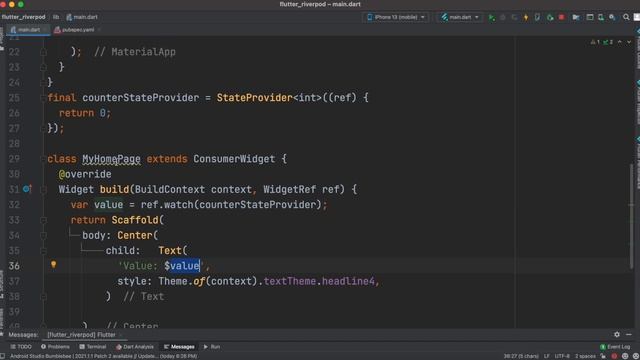Click the cursor position 36:27 status entry
640x360 pixels.
[521, 356]
